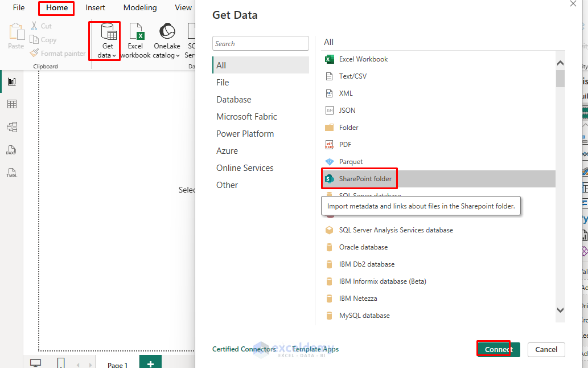588x368 pixels.
Task: Click the Search field in Get Data dialog
Action: [260, 43]
